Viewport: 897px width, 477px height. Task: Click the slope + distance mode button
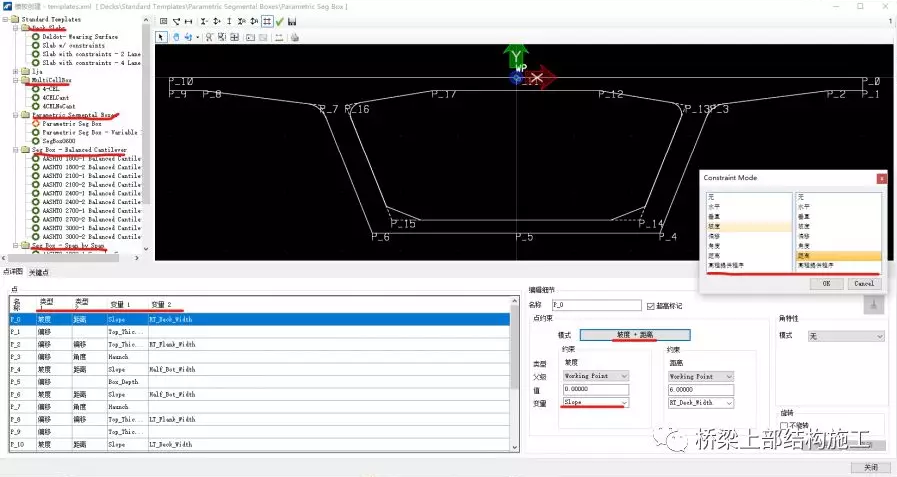click(635, 335)
